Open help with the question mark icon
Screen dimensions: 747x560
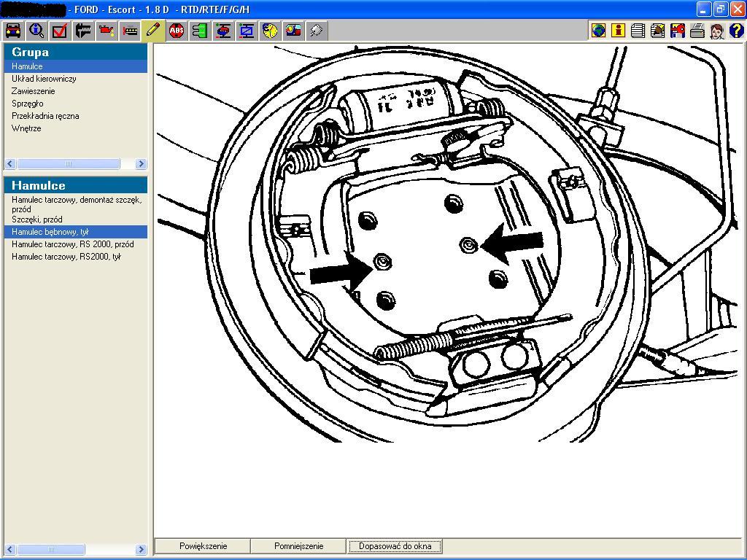tap(736, 31)
